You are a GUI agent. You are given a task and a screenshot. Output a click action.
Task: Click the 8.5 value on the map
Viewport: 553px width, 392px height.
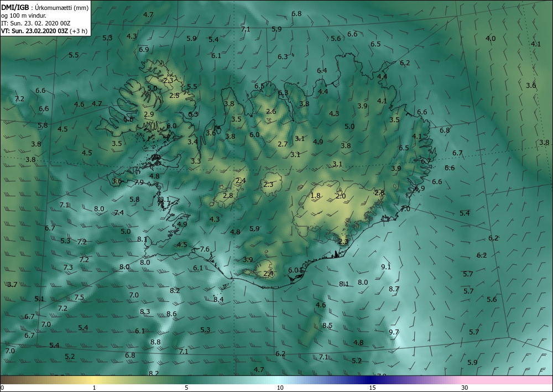pyautogui.click(x=327, y=325)
